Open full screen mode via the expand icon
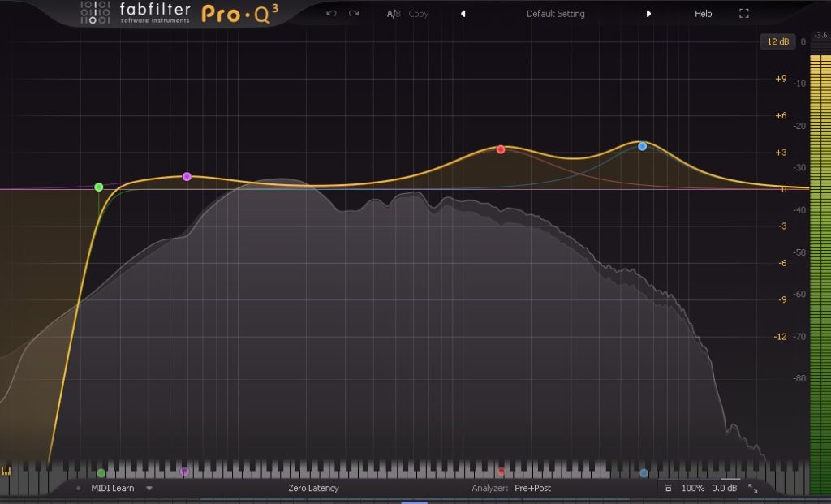The width and height of the screenshot is (831, 504). pos(743,13)
